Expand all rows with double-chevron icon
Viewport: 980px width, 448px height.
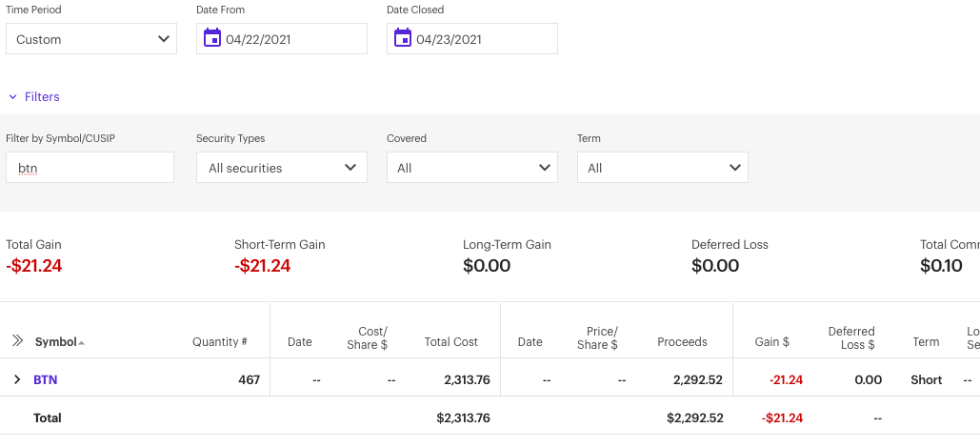click(x=17, y=341)
